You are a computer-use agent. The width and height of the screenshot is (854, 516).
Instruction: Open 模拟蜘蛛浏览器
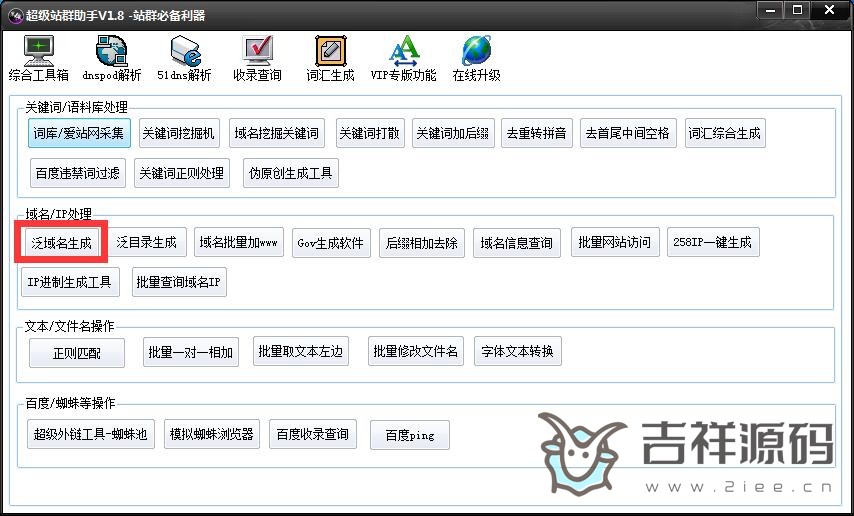(x=212, y=434)
